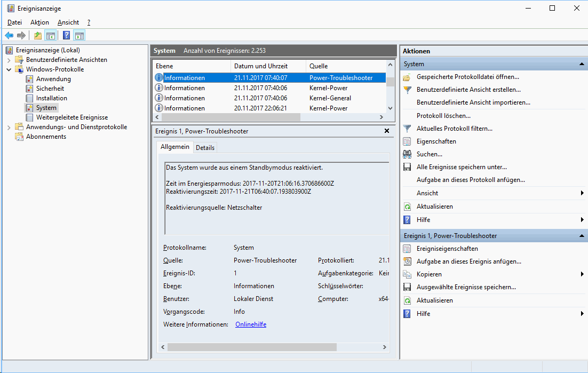This screenshot has width=588, height=373.
Task: Click Aufgabe an dieses Protokoll anfügen... action
Action: coord(471,180)
